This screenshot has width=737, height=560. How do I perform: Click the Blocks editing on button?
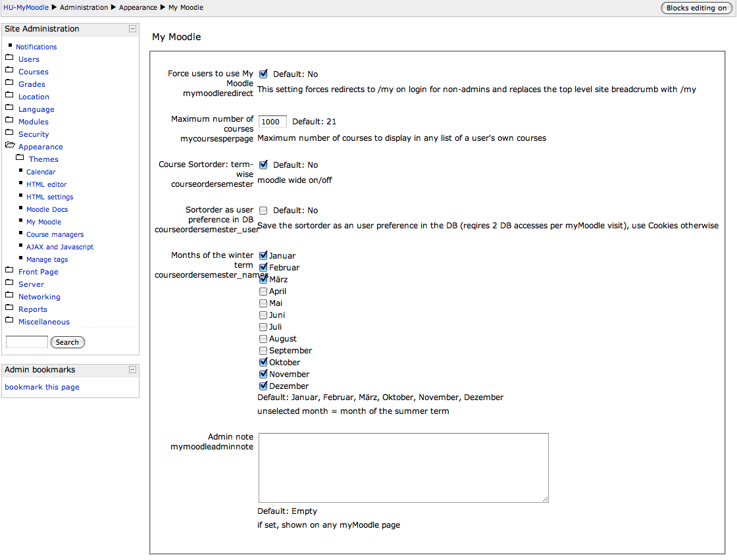point(697,8)
